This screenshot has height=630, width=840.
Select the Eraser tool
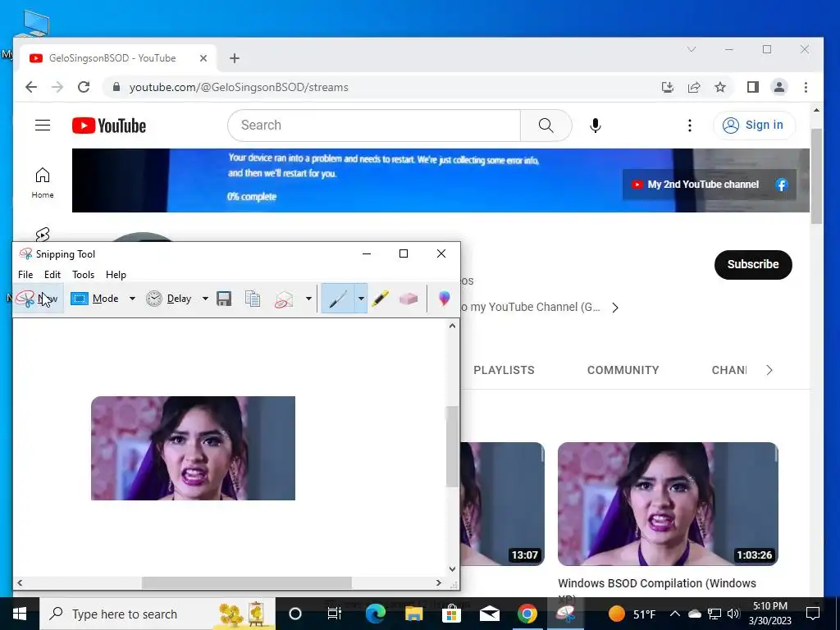409,299
